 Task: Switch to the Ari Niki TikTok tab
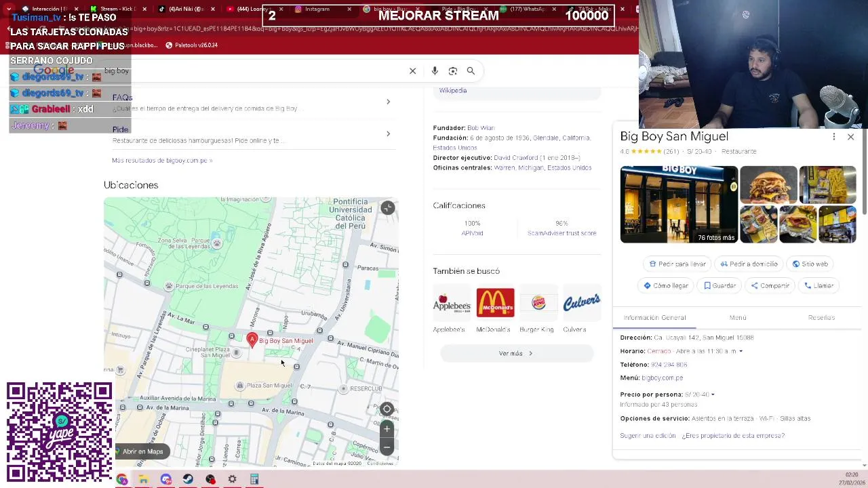tap(186, 9)
